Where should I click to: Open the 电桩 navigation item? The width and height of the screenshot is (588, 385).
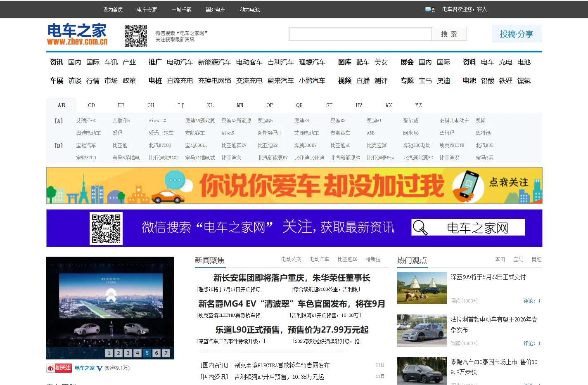coord(155,80)
